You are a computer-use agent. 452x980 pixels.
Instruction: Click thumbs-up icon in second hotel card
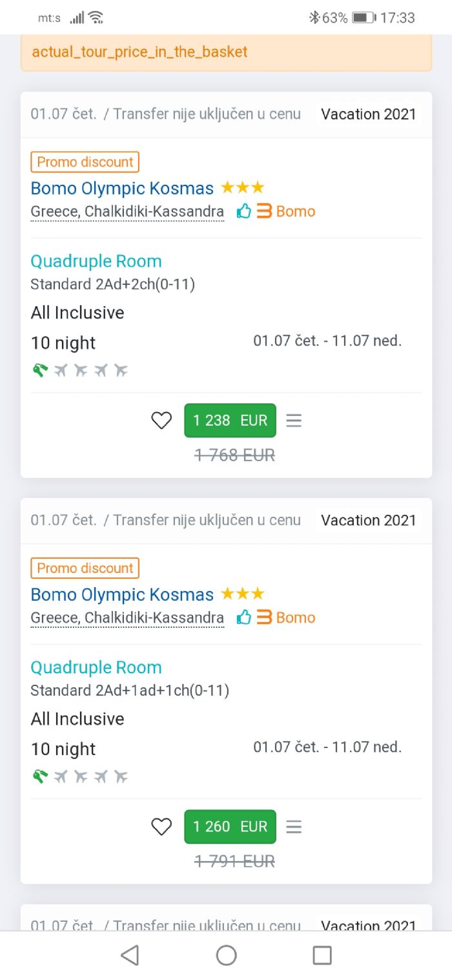[243, 618]
